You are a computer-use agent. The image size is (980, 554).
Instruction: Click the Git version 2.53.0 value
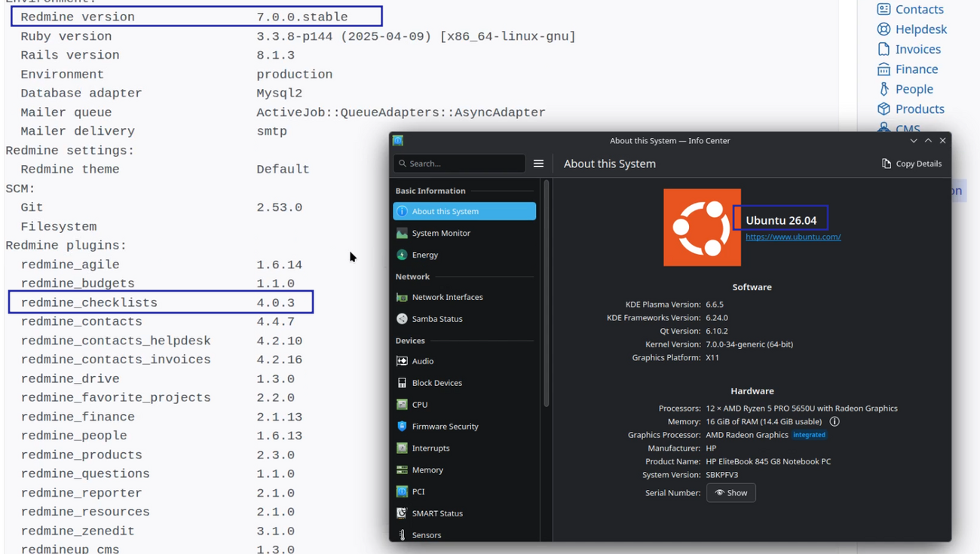point(279,207)
